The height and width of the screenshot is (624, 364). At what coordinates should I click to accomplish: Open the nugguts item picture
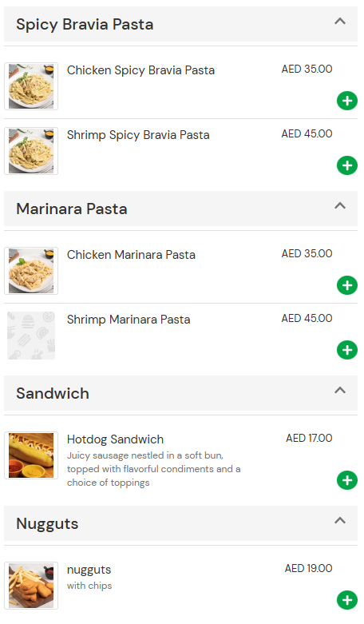tap(31, 586)
